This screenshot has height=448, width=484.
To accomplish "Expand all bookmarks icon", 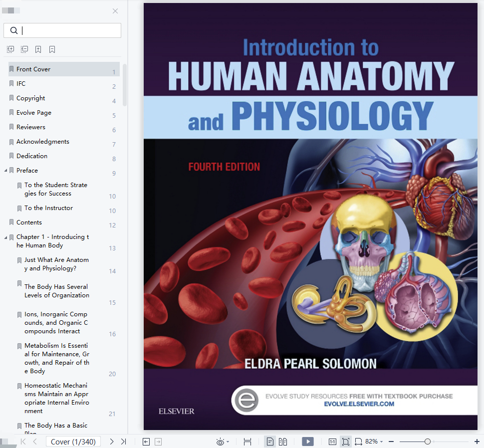I will [x=10, y=49].
